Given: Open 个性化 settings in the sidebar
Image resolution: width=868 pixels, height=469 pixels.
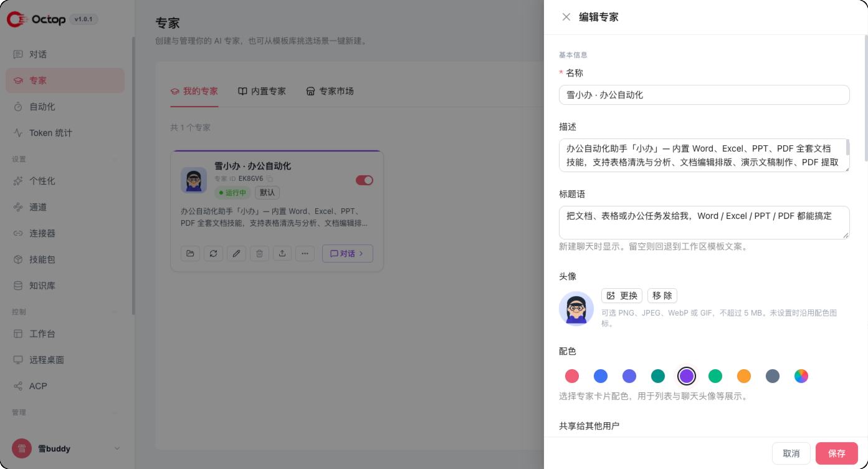Looking at the screenshot, I should pos(65,181).
